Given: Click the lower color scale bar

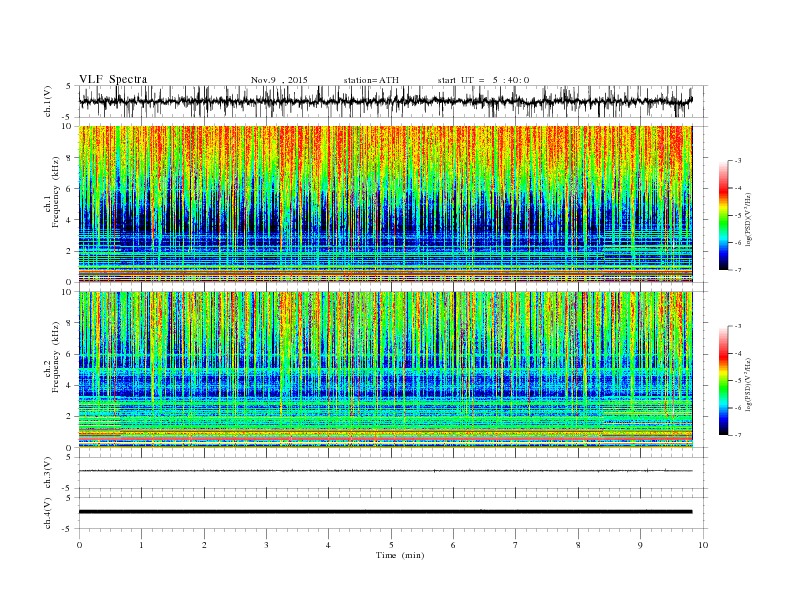Looking at the screenshot, I should click(x=723, y=380).
